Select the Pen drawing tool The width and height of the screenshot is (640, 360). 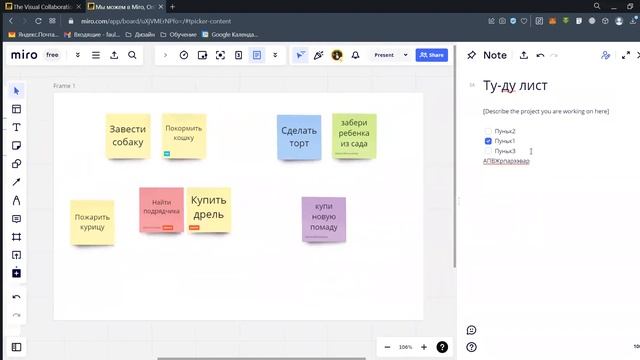(x=16, y=200)
